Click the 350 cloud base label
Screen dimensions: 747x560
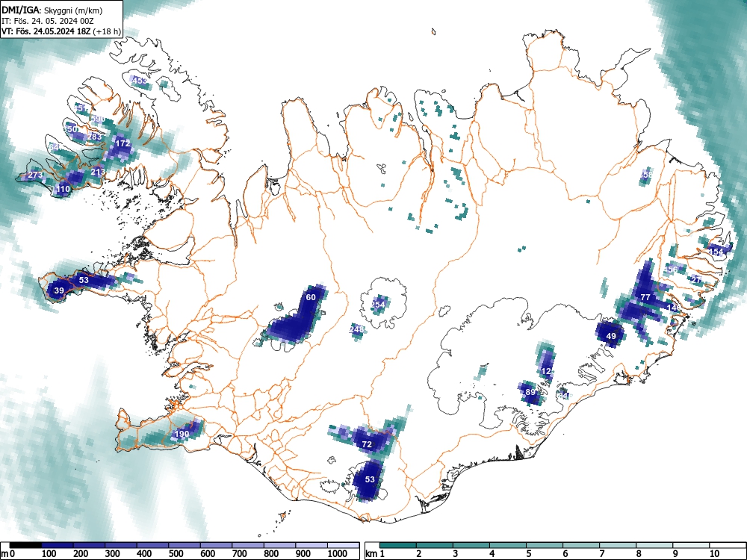(x=72, y=129)
